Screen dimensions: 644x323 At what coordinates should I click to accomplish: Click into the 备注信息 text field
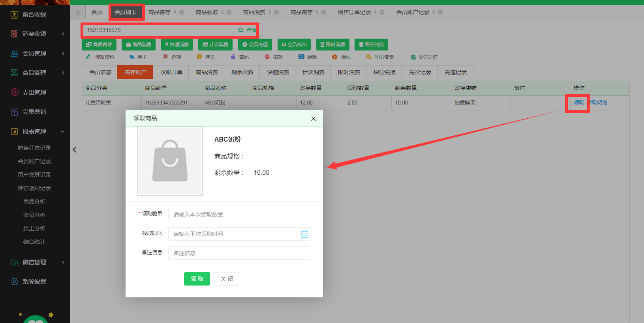239,253
